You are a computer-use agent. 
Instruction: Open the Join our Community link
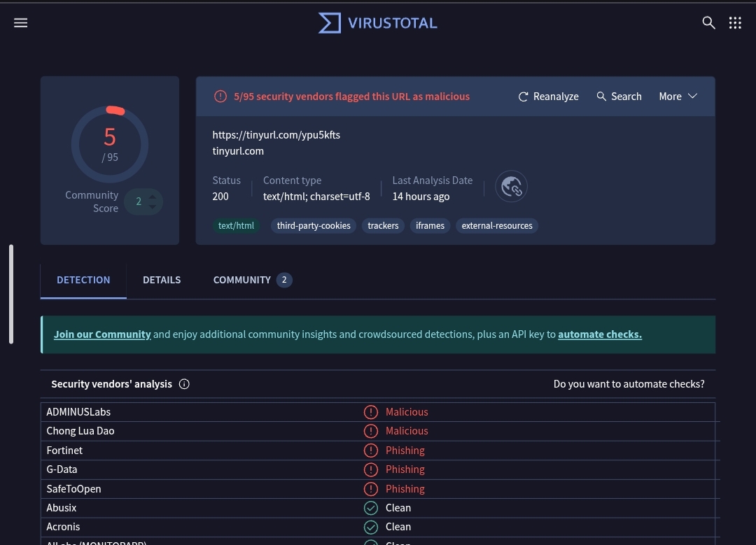(102, 334)
